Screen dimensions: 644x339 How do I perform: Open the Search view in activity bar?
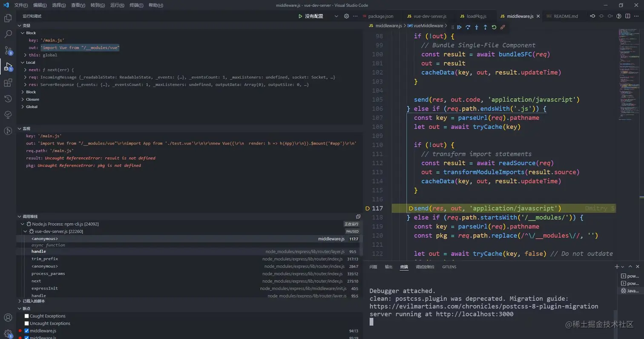(x=8, y=34)
